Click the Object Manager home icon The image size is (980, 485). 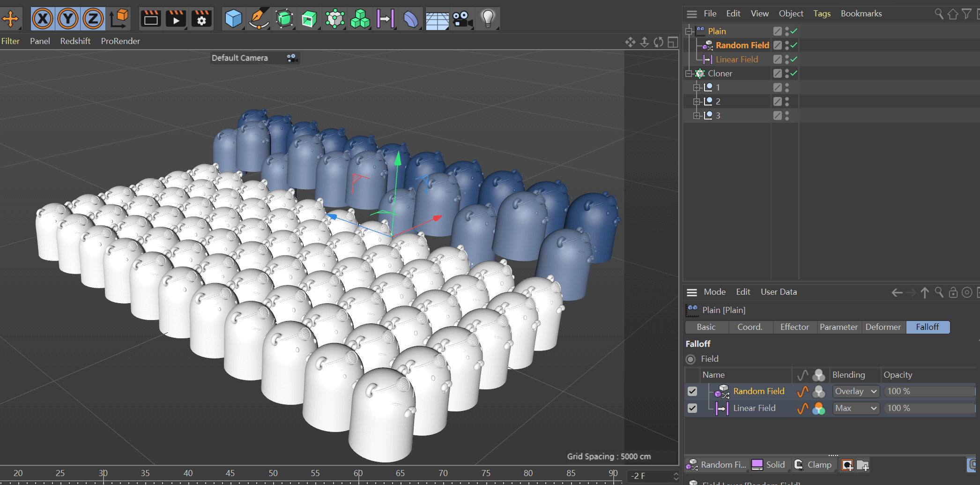(x=953, y=14)
